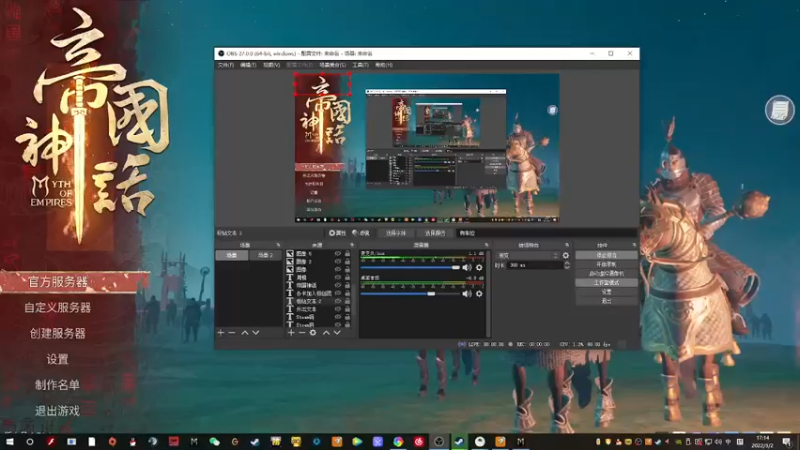800x450 pixels.
Task: Open the scene transition properties gear
Action: [565, 256]
